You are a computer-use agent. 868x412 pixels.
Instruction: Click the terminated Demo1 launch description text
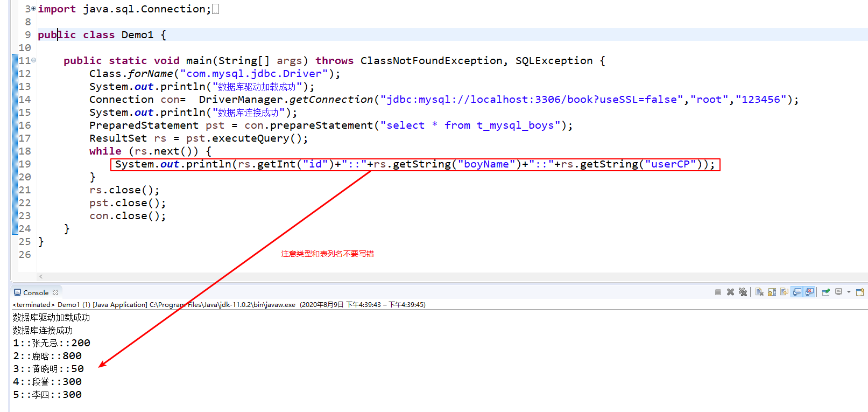(x=219, y=304)
